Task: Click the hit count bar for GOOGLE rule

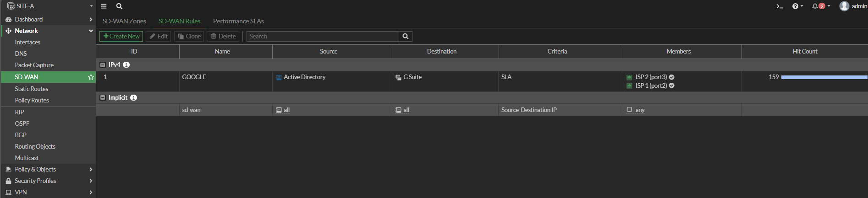Action: 824,77
